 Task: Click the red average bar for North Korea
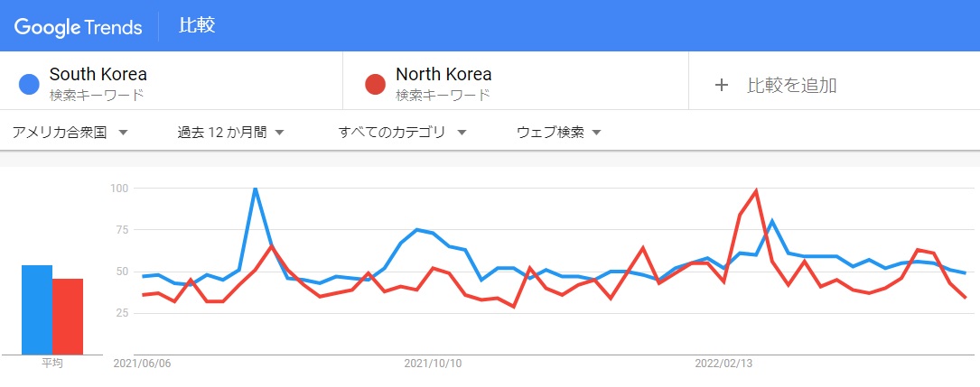tap(68, 317)
